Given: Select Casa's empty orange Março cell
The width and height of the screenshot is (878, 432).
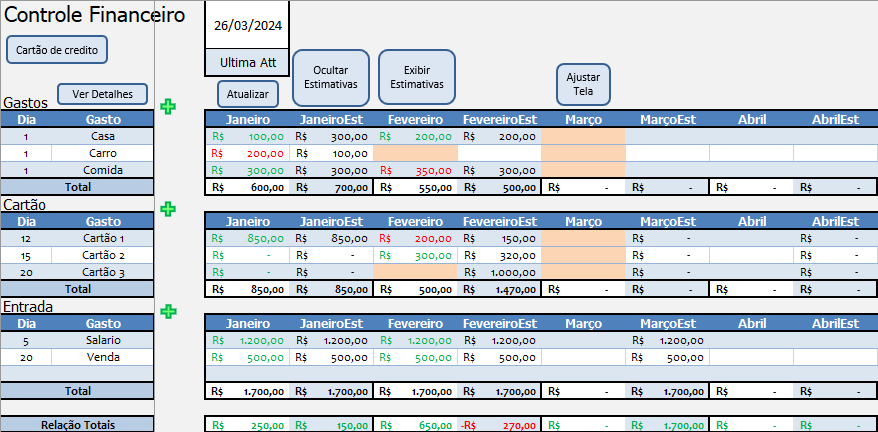Looking at the screenshot, I should pos(583,136).
